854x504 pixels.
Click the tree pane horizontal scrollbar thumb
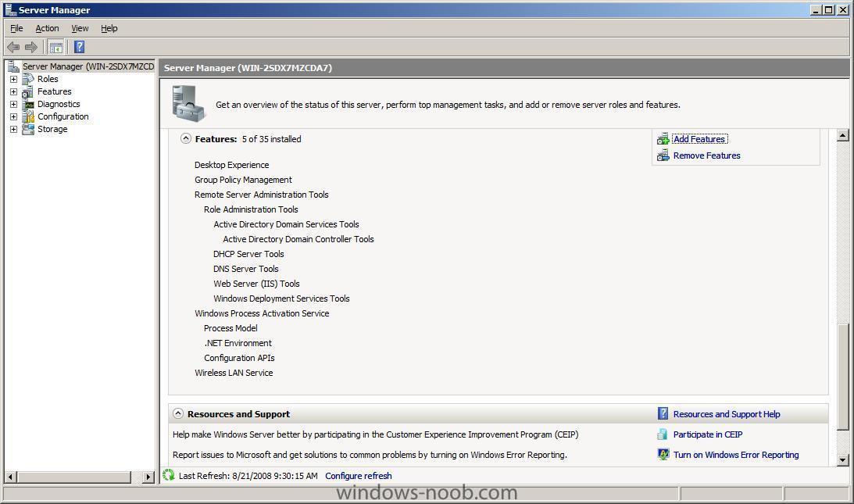tap(73, 477)
